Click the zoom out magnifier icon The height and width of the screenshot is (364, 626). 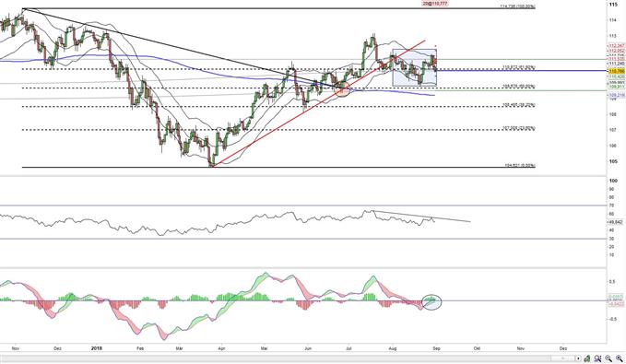pos(608,358)
